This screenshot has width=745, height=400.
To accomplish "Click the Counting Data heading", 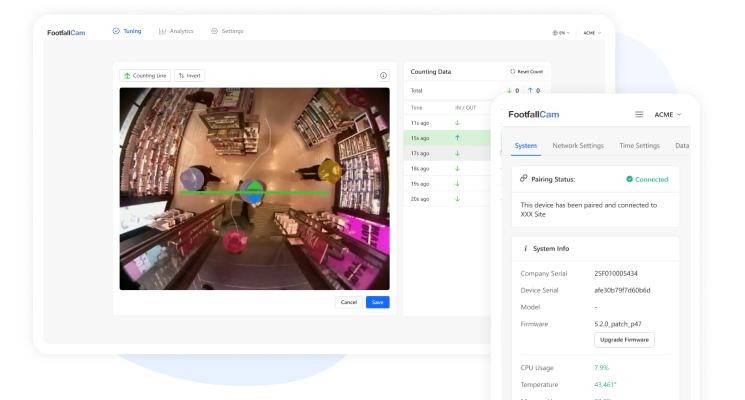I will tap(430, 72).
